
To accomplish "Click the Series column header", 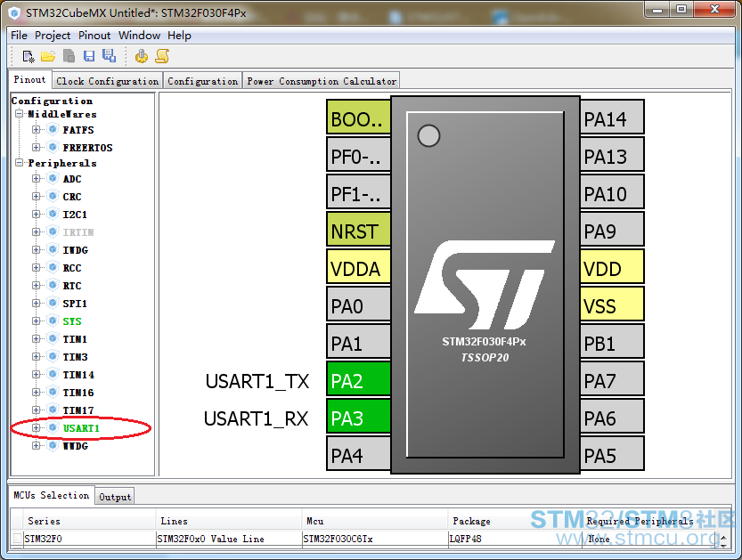I will pyautogui.click(x=89, y=521).
